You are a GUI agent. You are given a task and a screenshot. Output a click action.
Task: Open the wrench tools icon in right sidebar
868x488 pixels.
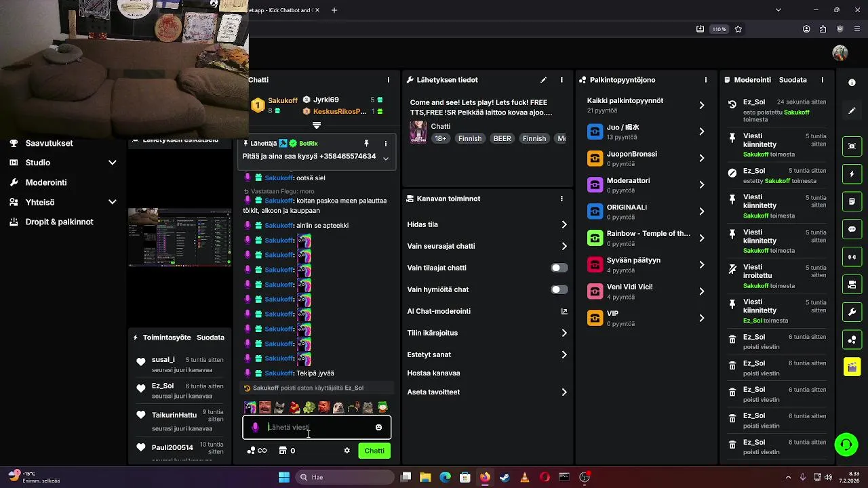852,312
